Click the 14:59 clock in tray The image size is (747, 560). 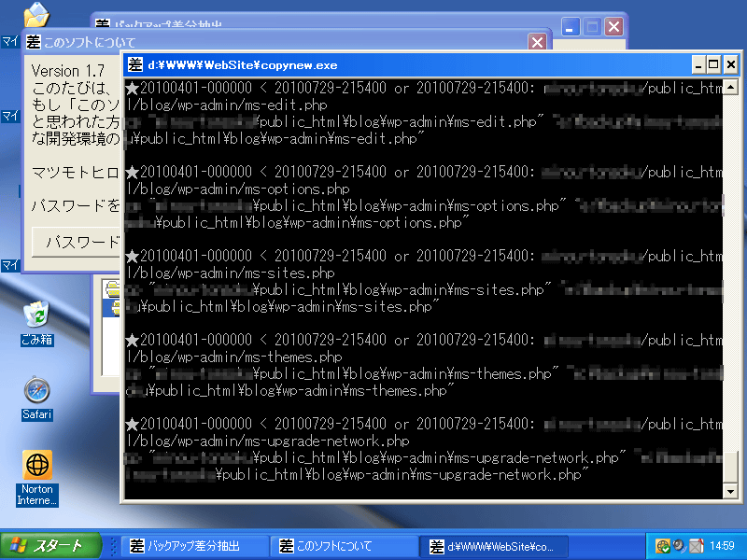click(722, 546)
